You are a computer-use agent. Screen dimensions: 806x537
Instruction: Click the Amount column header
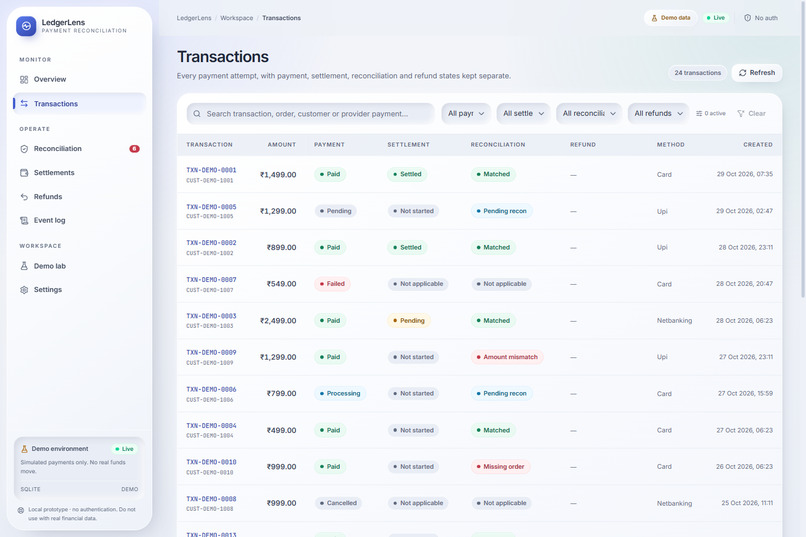click(x=282, y=145)
